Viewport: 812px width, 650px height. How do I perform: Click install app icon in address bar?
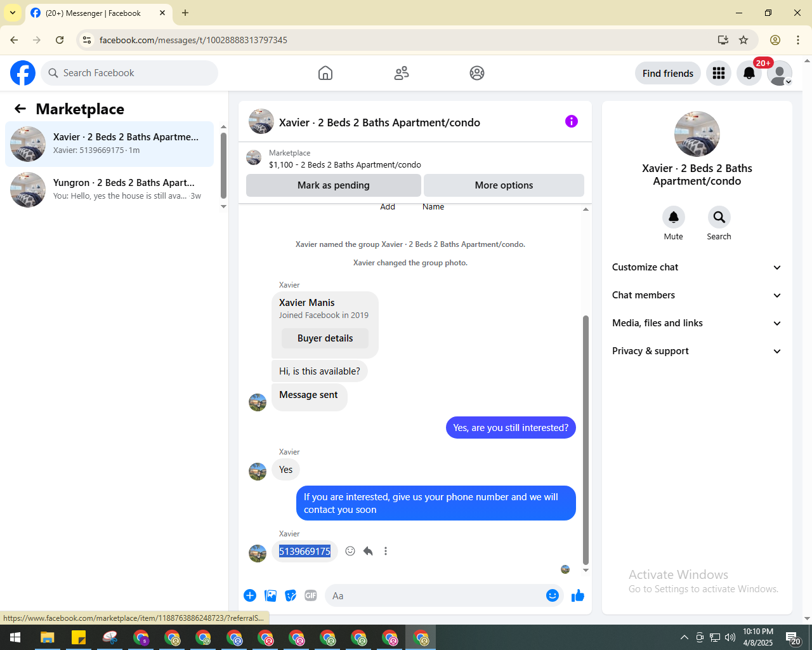[x=723, y=40]
